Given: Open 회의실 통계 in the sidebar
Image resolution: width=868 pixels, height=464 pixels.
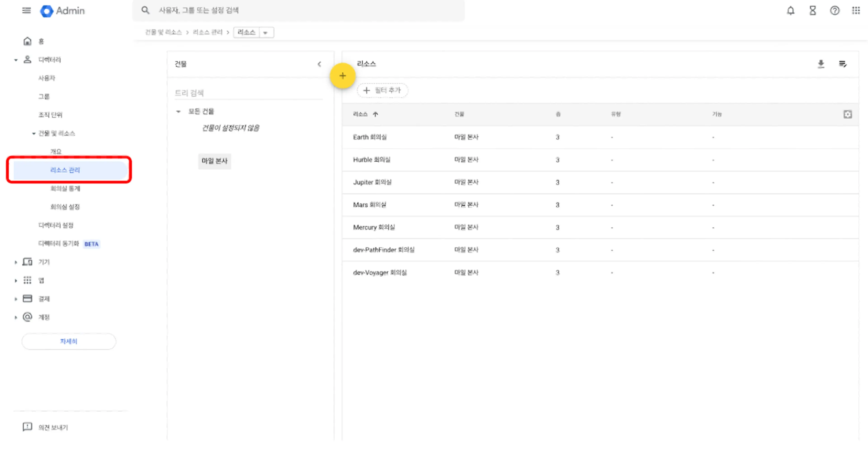Looking at the screenshot, I should point(65,189).
